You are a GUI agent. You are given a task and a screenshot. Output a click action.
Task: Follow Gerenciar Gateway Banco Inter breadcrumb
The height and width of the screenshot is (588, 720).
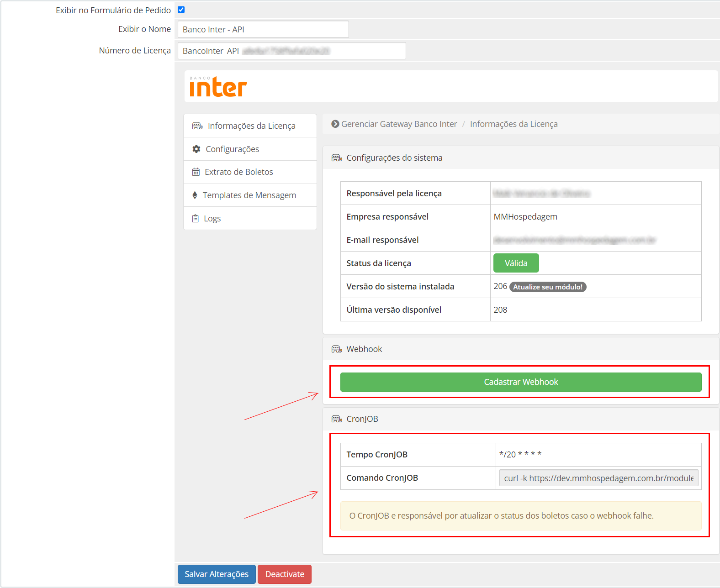(399, 124)
